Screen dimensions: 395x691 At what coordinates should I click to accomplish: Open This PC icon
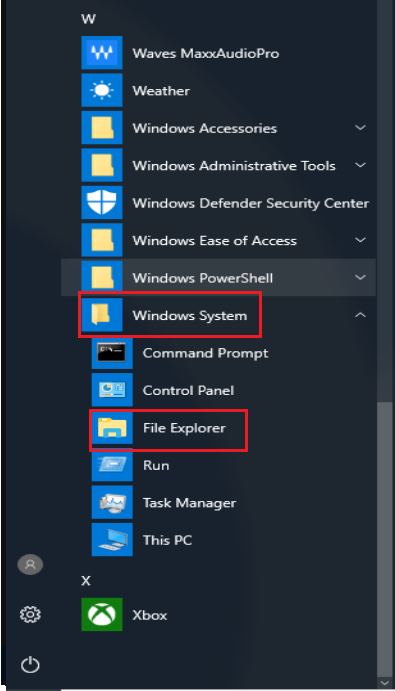[x=112, y=540]
